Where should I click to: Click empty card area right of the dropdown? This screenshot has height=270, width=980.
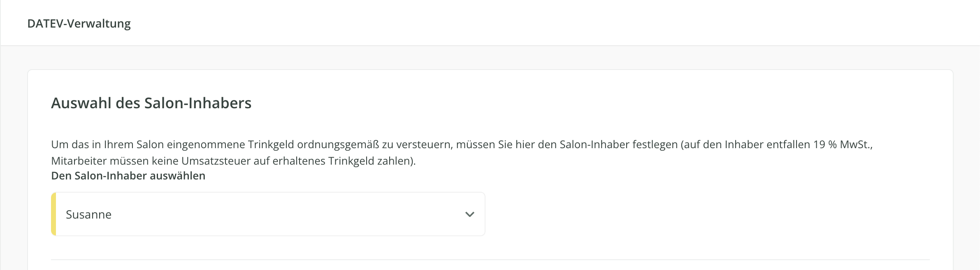(x=699, y=214)
